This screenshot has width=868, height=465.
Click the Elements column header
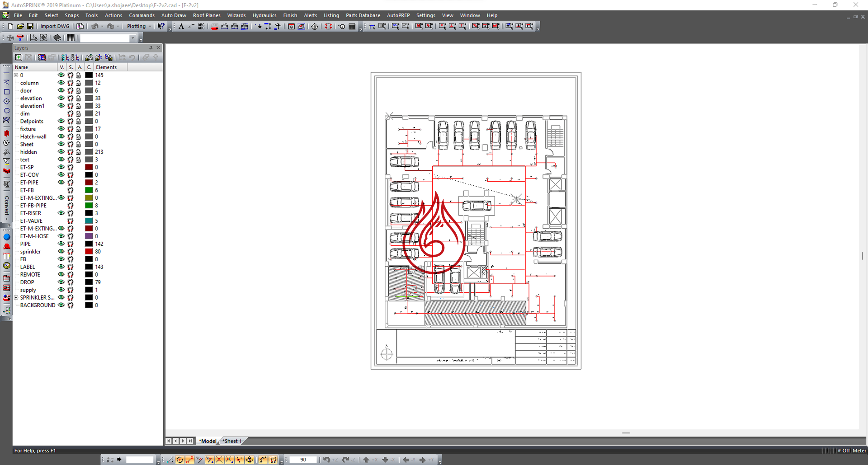click(110, 67)
